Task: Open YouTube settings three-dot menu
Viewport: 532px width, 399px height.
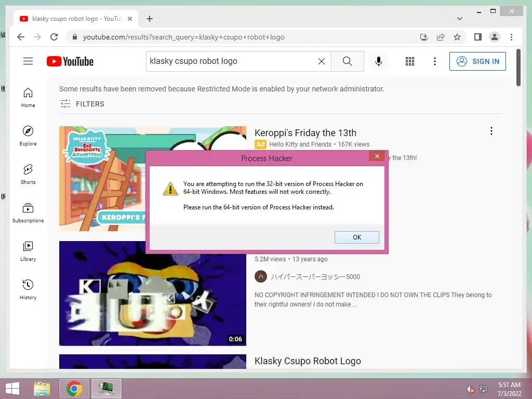Action: pyautogui.click(x=435, y=61)
